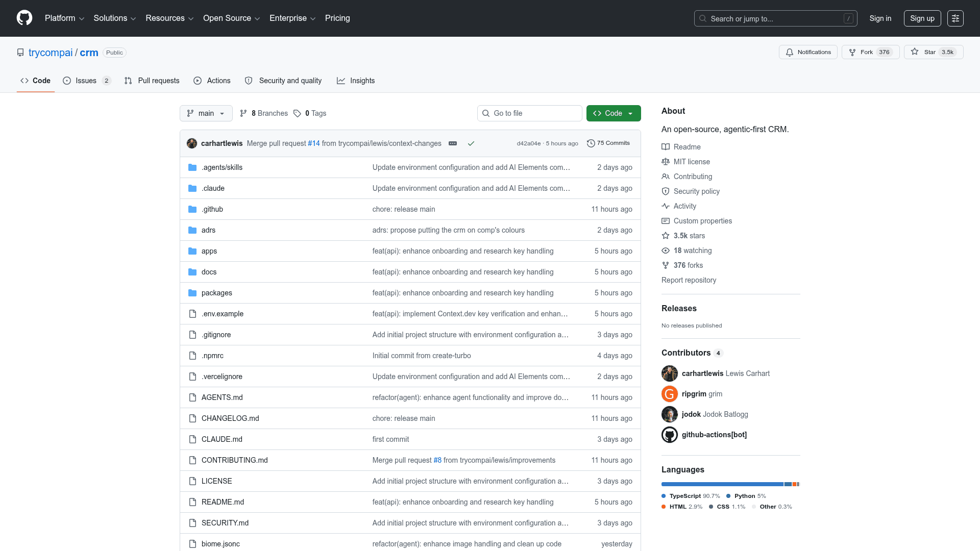
Task: Click the .claude folder icon
Action: [192, 188]
